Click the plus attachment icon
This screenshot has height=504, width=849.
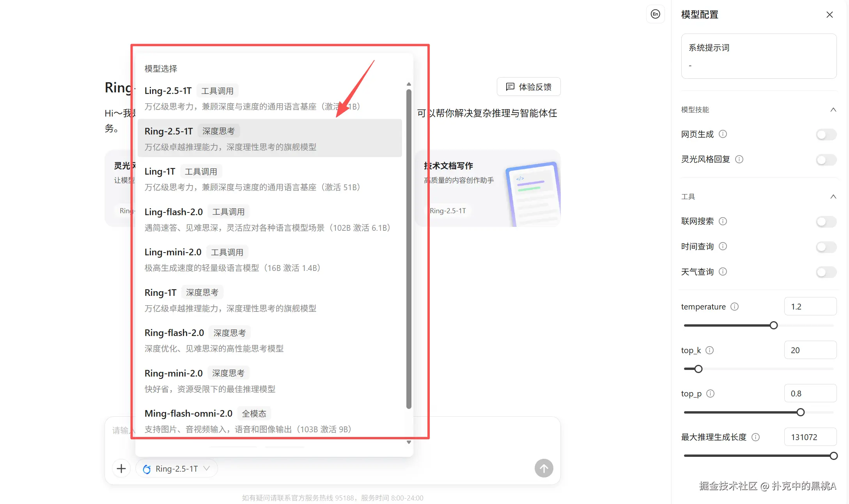121,468
